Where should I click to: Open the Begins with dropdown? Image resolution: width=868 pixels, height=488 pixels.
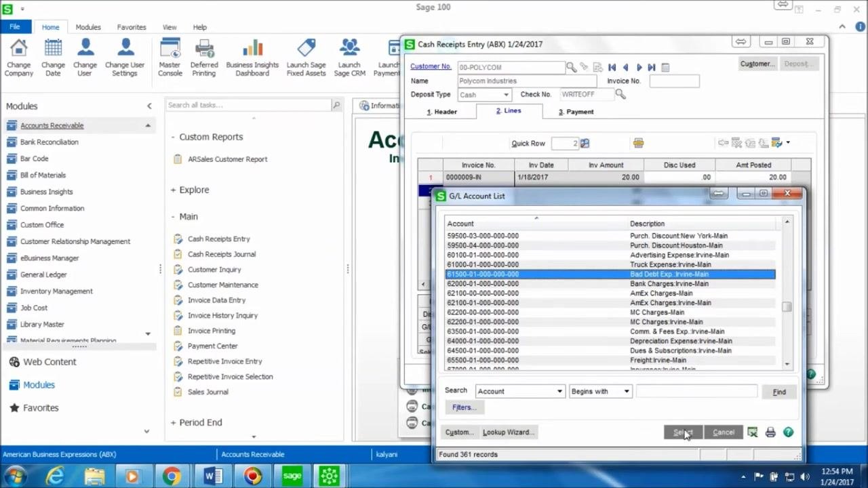coord(626,391)
